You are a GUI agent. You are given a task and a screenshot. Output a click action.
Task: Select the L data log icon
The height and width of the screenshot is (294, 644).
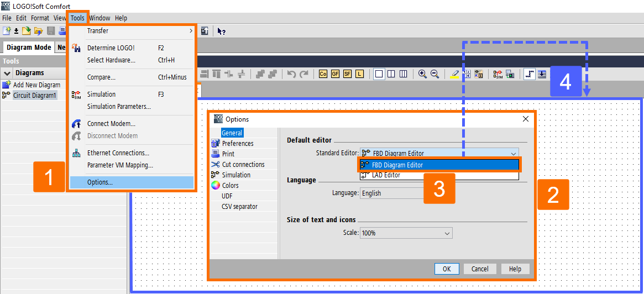(x=360, y=74)
